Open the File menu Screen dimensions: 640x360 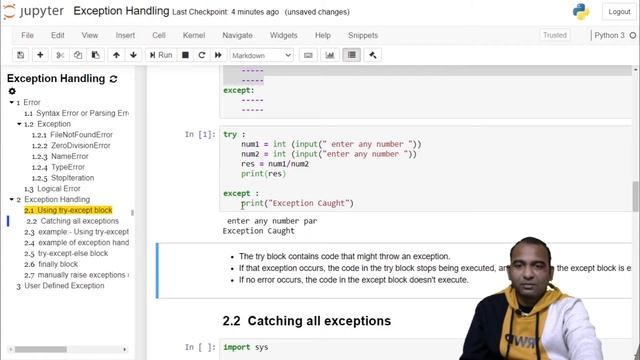pos(27,36)
